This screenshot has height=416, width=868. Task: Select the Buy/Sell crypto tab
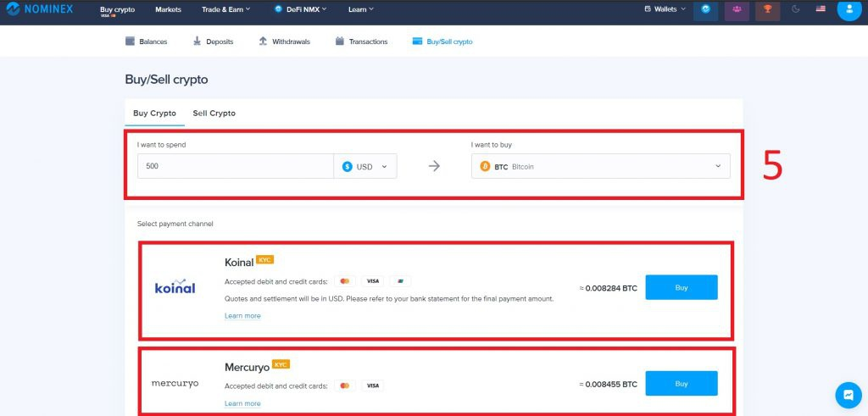442,42
